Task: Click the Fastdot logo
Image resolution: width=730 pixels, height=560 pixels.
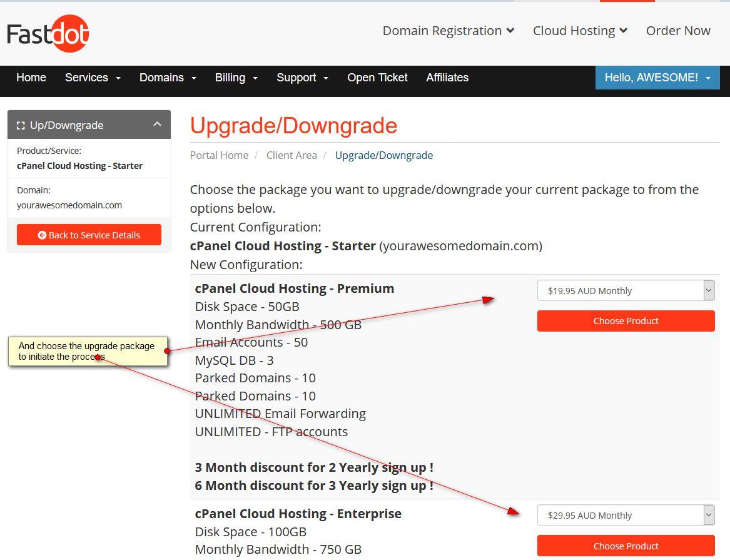Action: (48, 34)
